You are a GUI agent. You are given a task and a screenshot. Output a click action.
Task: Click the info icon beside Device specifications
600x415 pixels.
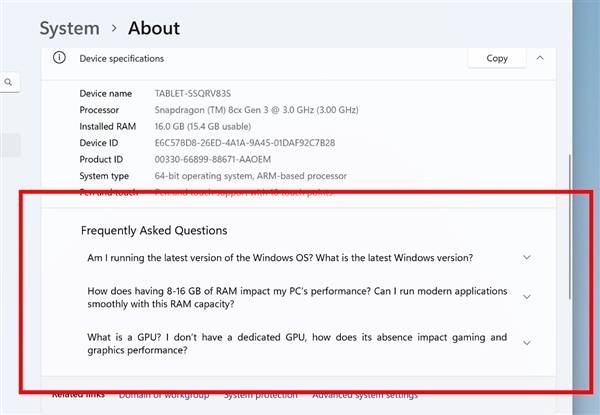point(59,58)
